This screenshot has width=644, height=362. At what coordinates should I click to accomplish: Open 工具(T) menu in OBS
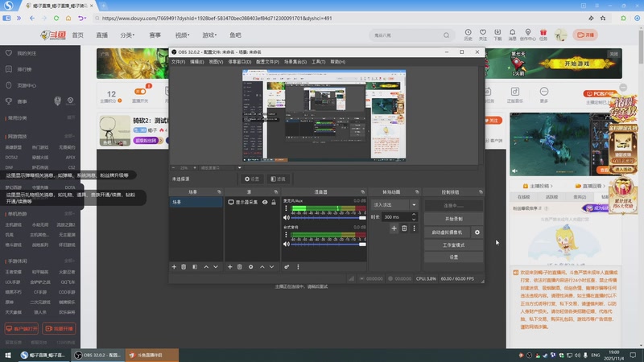tap(318, 62)
